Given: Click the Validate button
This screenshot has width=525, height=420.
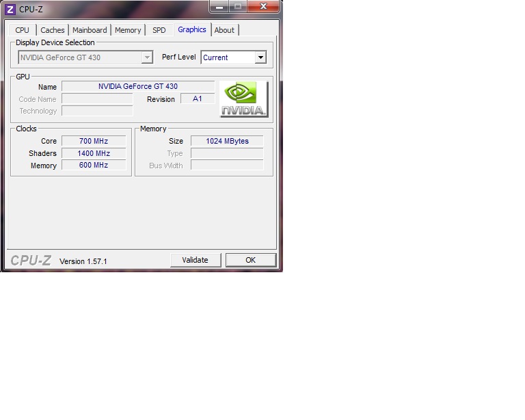Looking at the screenshot, I should 196,260.
